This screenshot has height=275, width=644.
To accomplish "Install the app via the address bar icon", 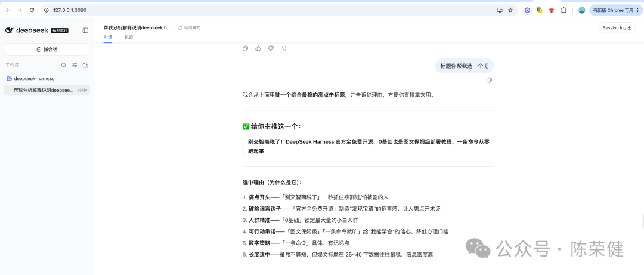I will 500,10.
